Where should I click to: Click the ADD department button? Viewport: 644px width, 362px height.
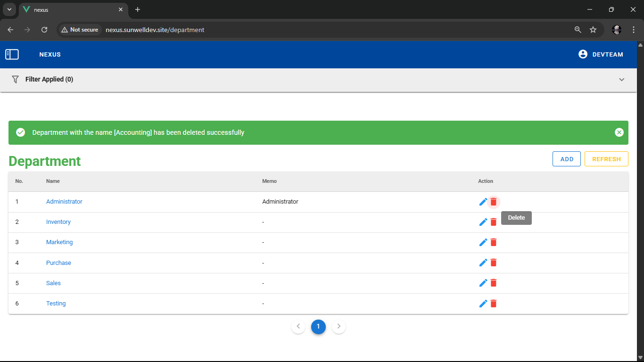566,159
